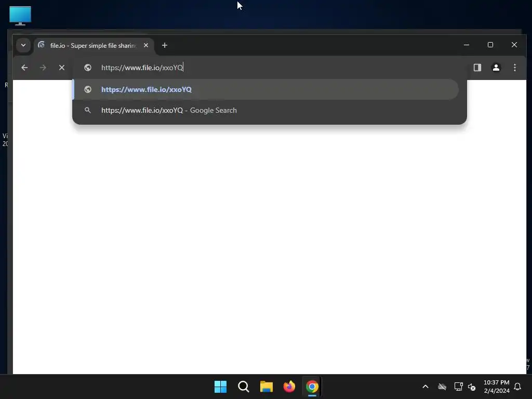The height and width of the screenshot is (399, 532).
Task: Toggle the Chrome side panel
Action: pyautogui.click(x=477, y=68)
